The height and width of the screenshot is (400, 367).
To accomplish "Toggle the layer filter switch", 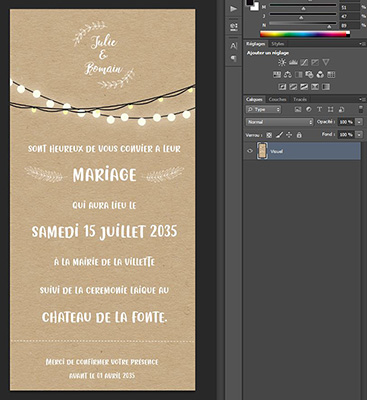I will click(360, 109).
